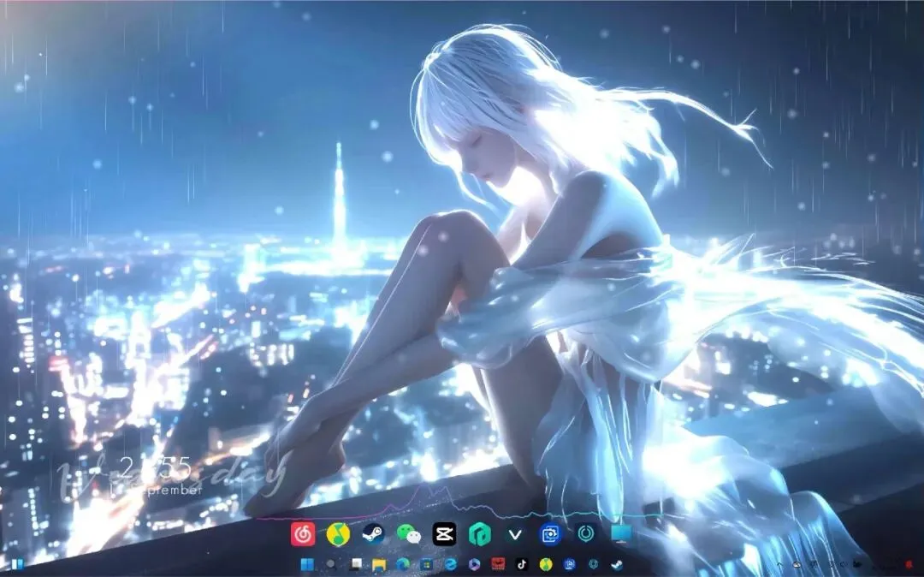Viewport: 924px width, 577px height.
Task: Open the blue camera-gear app in dock
Action: (550, 534)
